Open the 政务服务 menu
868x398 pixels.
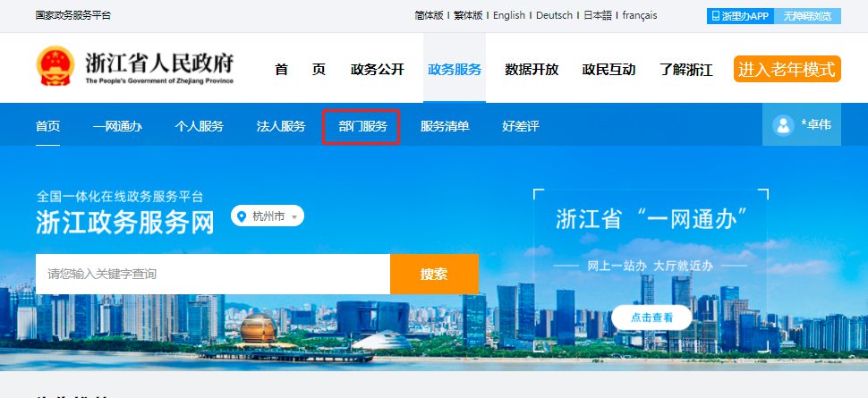455,70
